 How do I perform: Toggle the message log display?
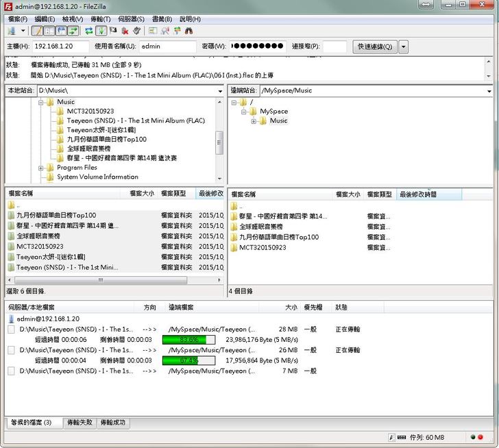pyautogui.click(x=37, y=31)
